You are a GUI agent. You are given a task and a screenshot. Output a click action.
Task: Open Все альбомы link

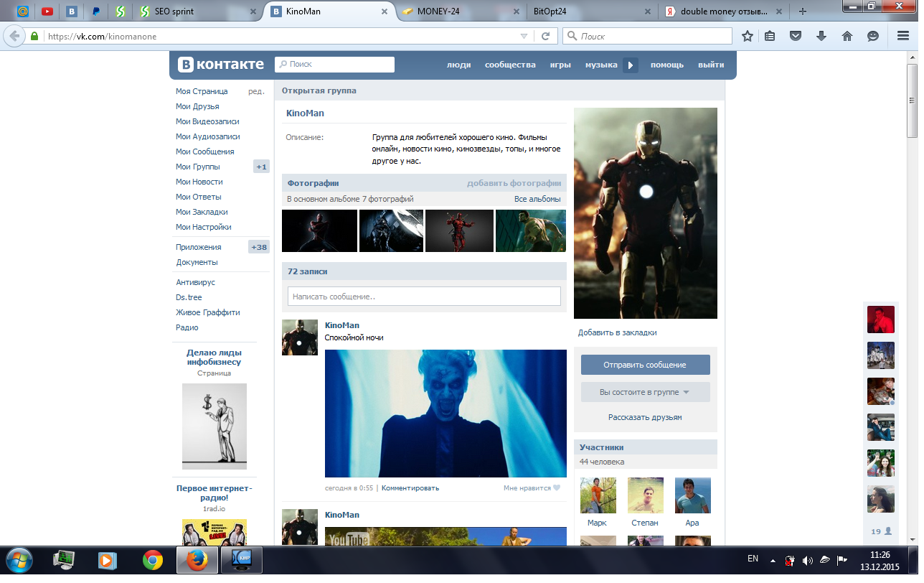point(537,199)
